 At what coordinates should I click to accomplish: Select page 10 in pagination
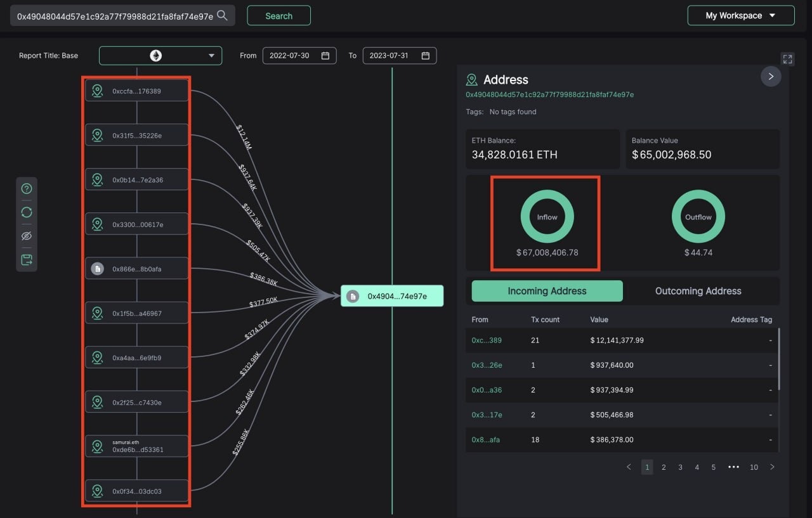pyautogui.click(x=754, y=467)
